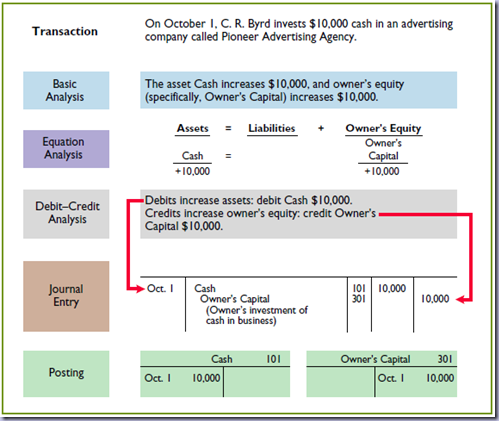Click the Oct. 1 credit date in Owner's Capital T-account
The image size is (499, 421).
coord(391,378)
